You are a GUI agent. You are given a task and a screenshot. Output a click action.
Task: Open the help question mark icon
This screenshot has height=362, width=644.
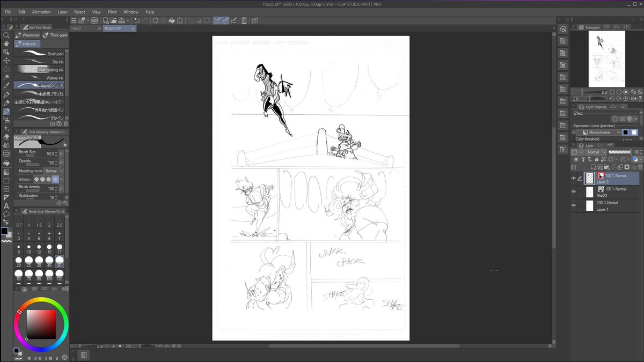255,20
